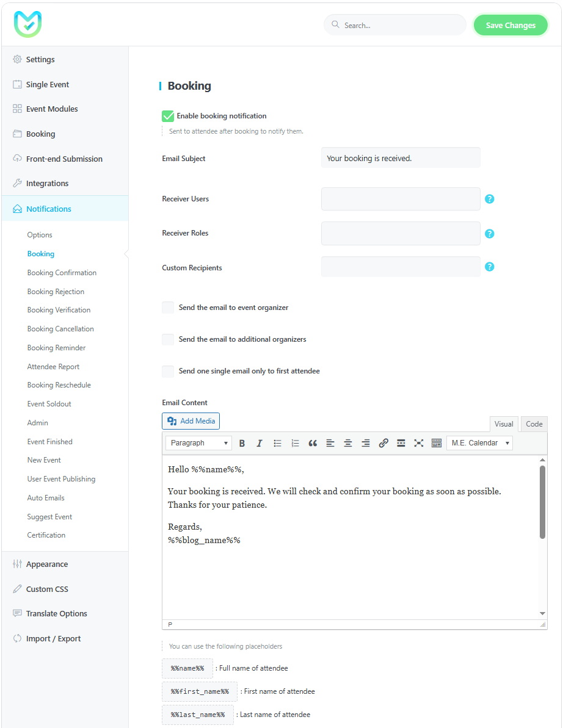563x728 pixels.
Task: Switch to the Code editor tab
Action: (x=534, y=424)
